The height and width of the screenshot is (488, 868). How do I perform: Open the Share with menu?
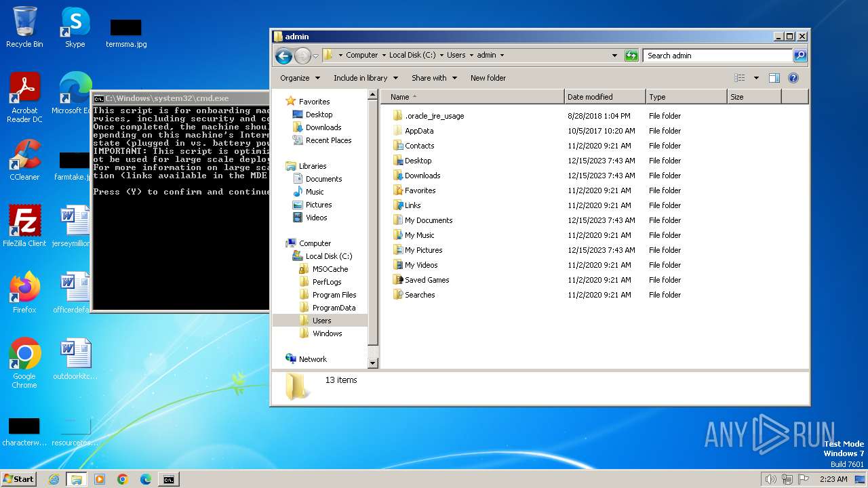[x=434, y=78]
